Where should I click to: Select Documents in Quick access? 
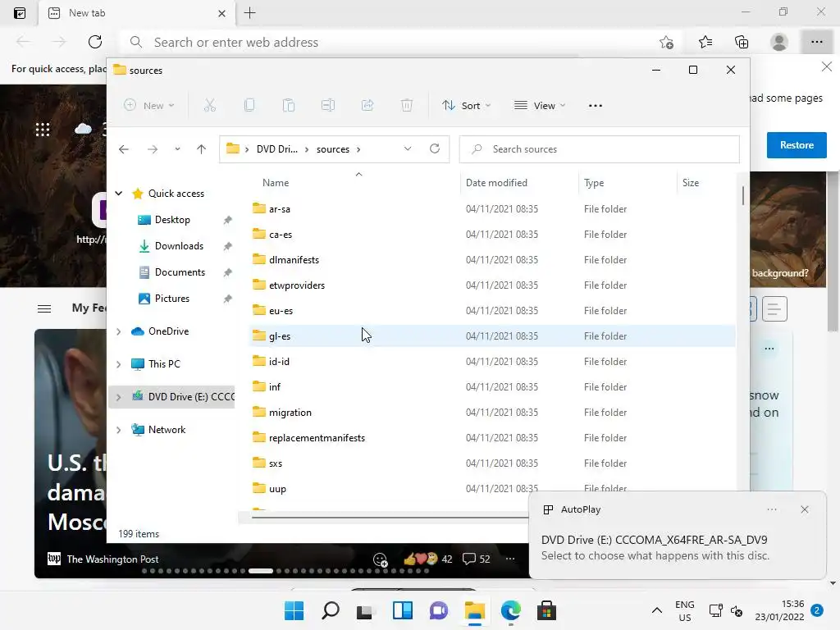pyautogui.click(x=180, y=272)
